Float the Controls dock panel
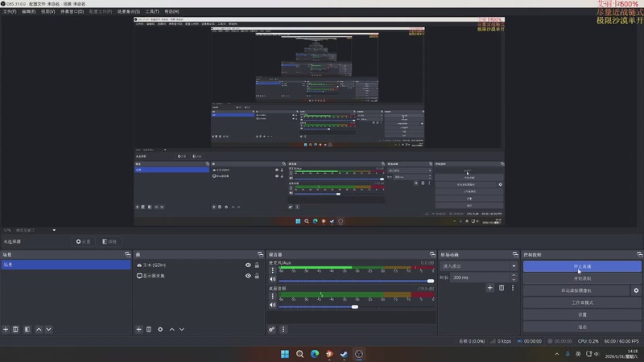644x362 pixels. 639,254
